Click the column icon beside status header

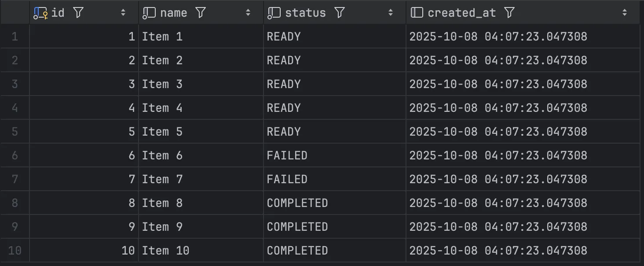coord(274,13)
